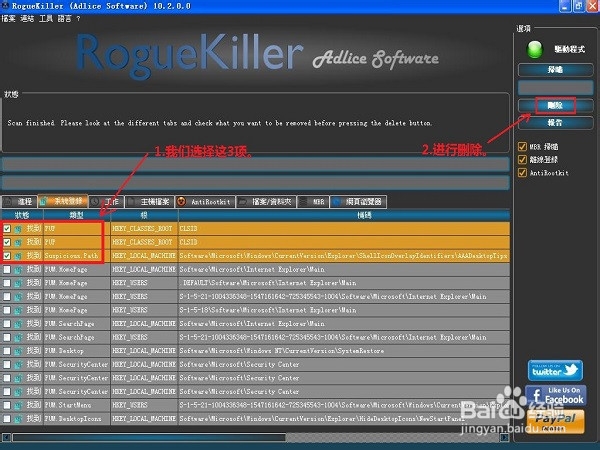
Task: Click the horizontal scrollbar right arrow
Action: (505, 437)
